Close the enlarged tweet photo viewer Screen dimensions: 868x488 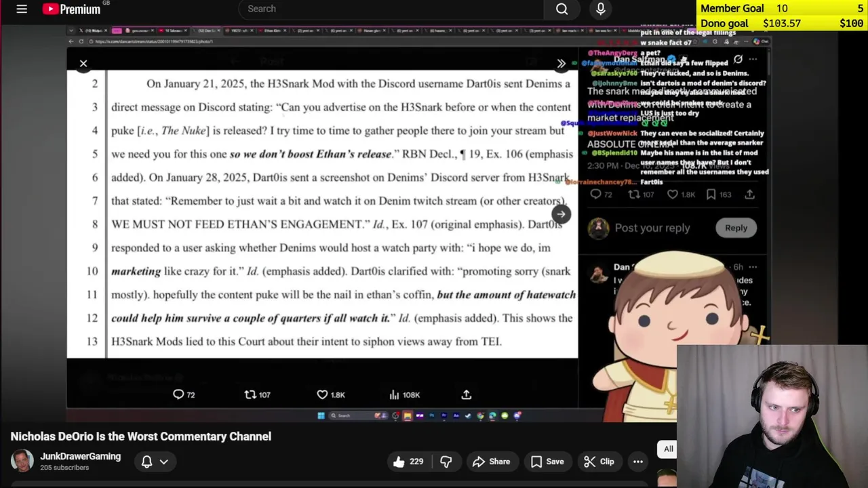83,64
